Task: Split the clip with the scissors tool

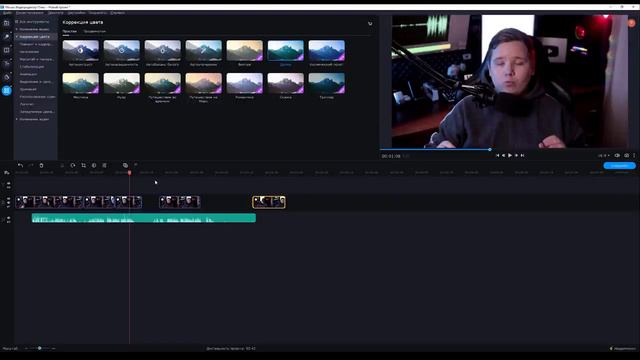Action: point(62,165)
